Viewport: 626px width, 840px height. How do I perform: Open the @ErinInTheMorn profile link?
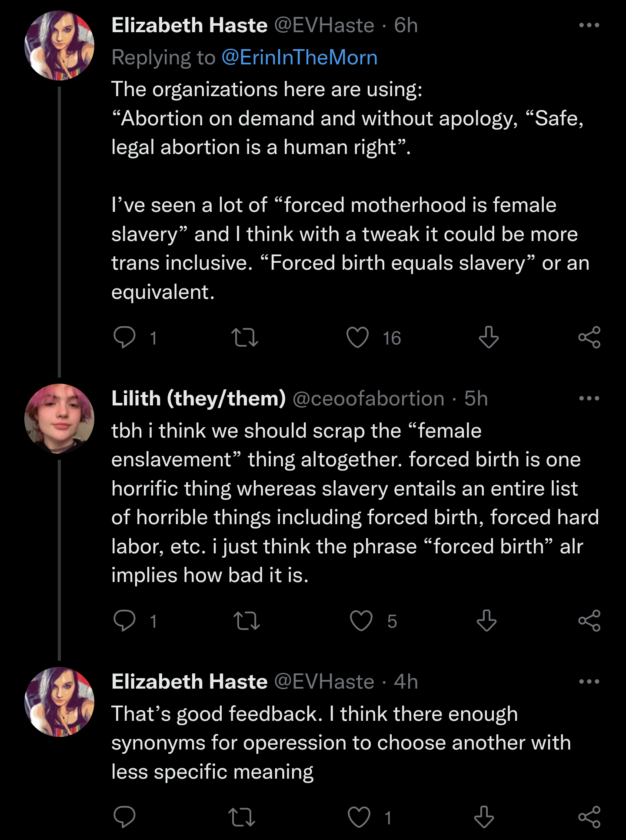pos(299,57)
